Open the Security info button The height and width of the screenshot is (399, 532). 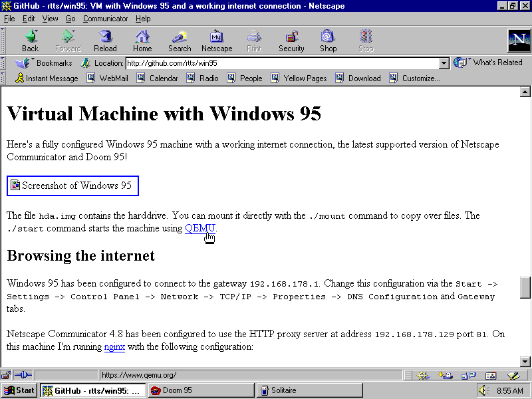[x=291, y=41]
